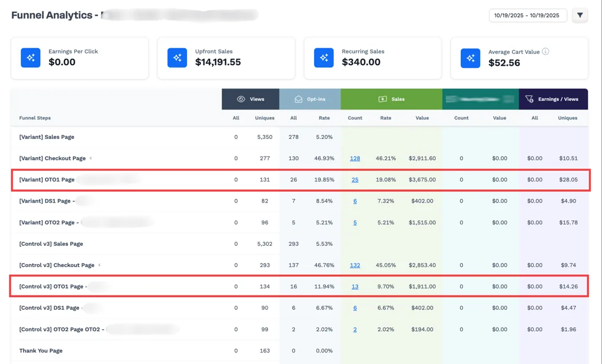Click the info icon beside Average Cart Value
602x364 pixels.
click(x=545, y=51)
